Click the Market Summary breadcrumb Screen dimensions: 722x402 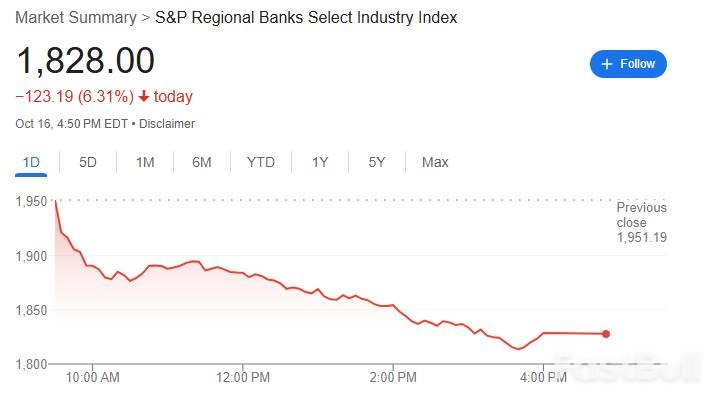(x=75, y=18)
